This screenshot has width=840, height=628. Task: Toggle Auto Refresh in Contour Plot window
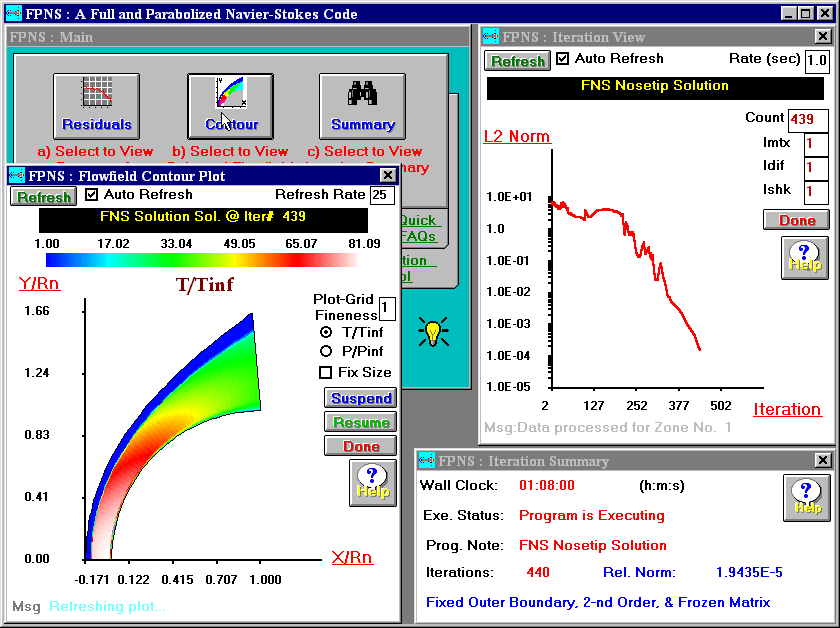pyautogui.click(x=93, y=195)
